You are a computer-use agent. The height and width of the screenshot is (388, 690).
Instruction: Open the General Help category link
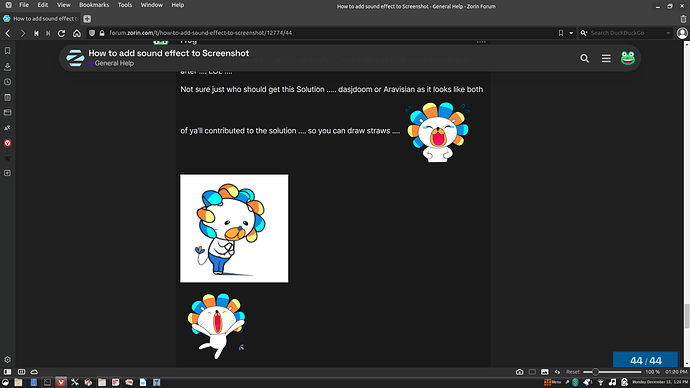[x=114, y=63]
